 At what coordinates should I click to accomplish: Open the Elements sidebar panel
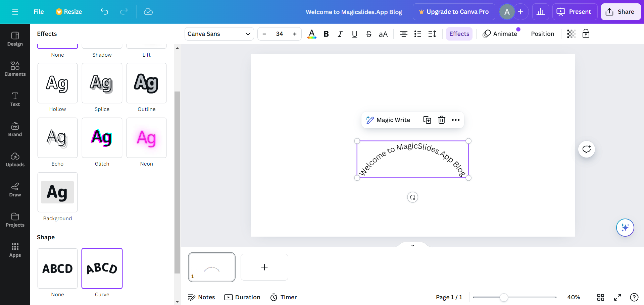coord(15,69)
